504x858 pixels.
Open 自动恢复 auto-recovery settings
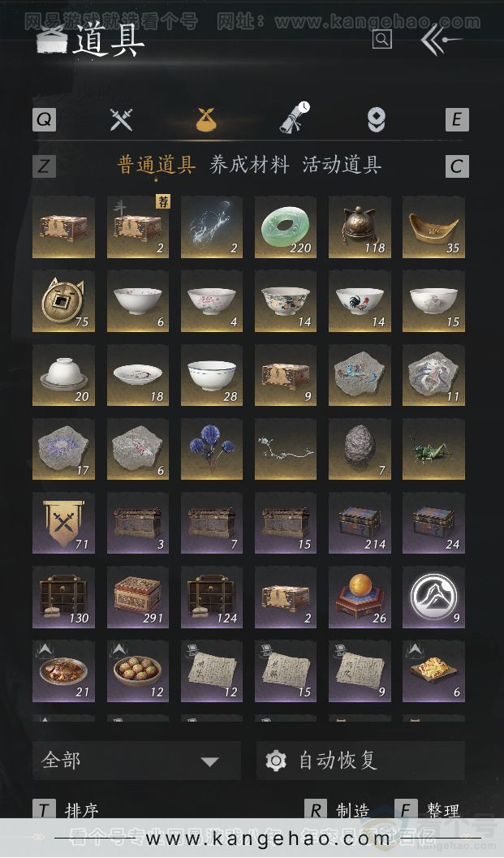point(360,760)
